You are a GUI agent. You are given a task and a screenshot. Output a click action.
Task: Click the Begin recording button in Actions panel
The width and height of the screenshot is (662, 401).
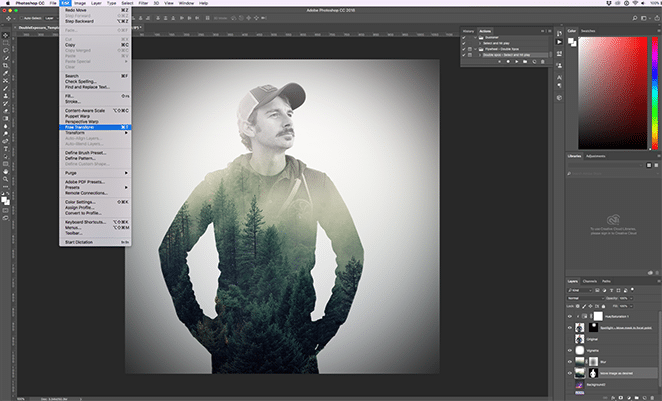(508, 62)
